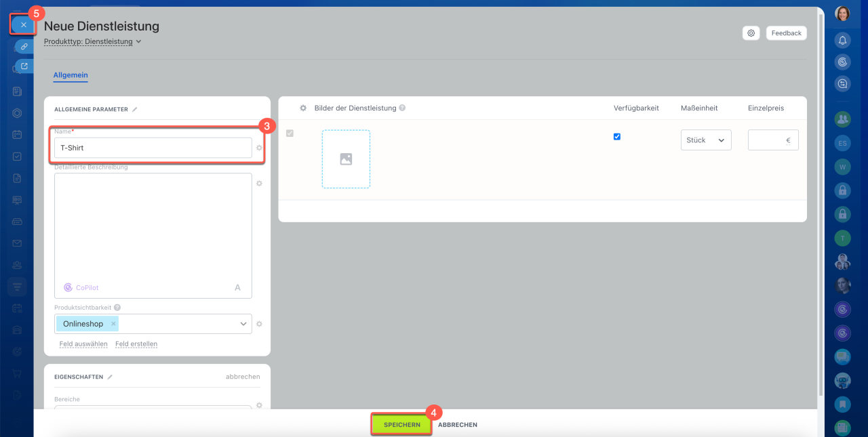Open the Stück Maßeinheit dropdown
Image resolution: width=868 pixels, height=437 pixels.
pos(706,140)
